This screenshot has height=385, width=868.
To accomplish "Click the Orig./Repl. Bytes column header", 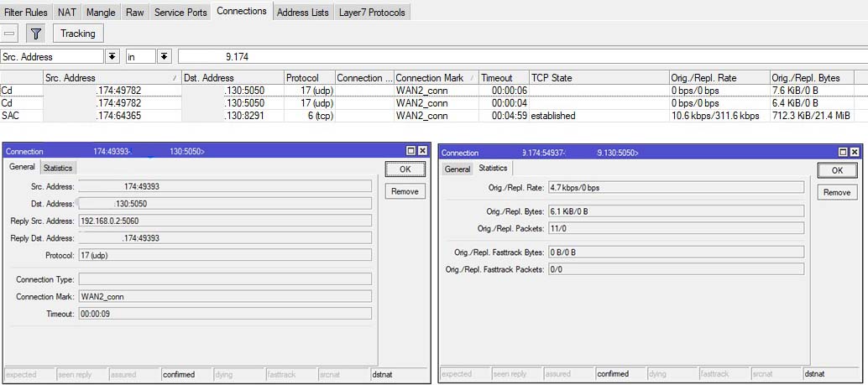I will point(812,78).
